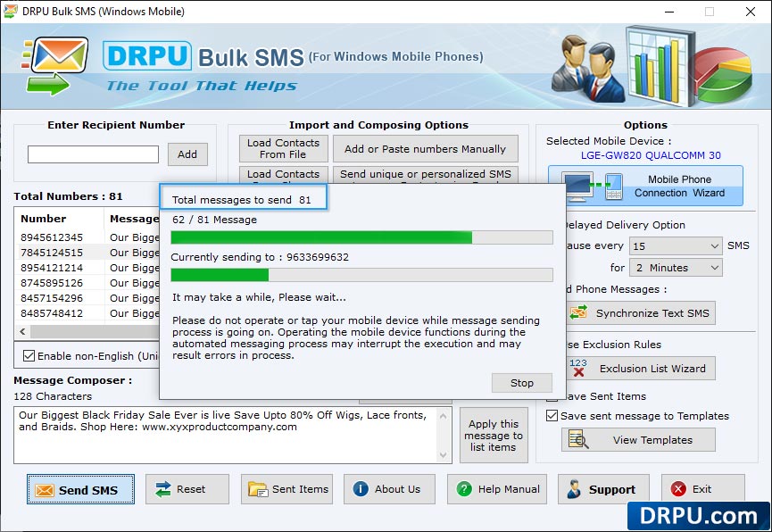The height and width of the screenshot is (532, 772).
Task: Click Apply this message to list items
Action: click(494, 435)
